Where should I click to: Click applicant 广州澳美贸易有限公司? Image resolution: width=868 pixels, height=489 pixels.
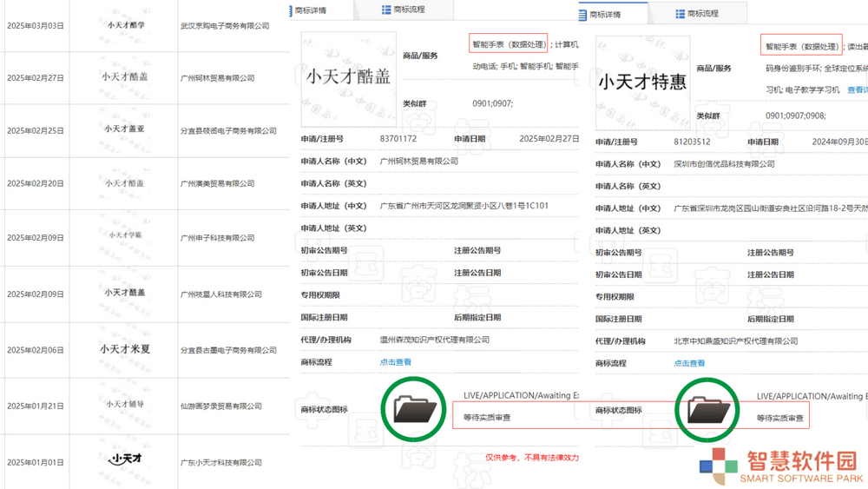218,183
